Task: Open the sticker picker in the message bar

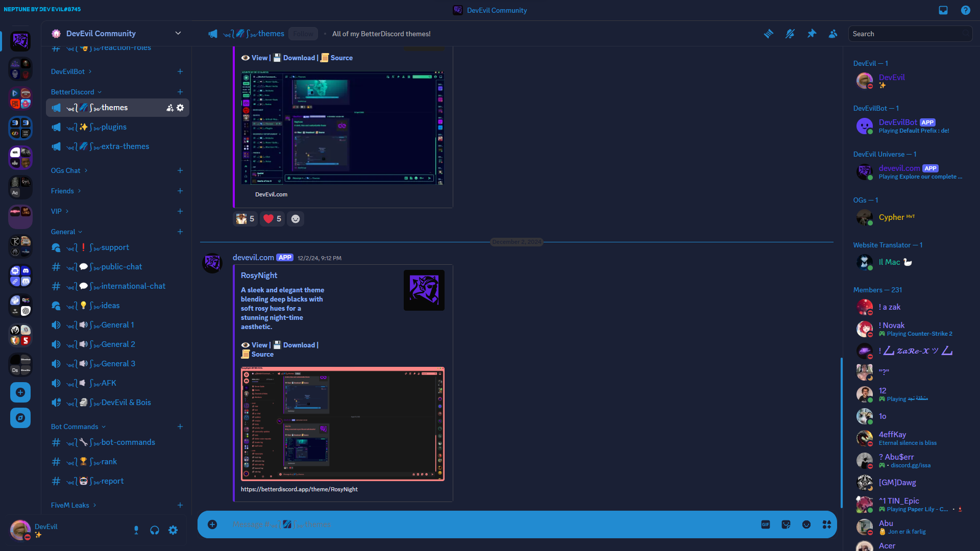Action: tap(786, 524)
